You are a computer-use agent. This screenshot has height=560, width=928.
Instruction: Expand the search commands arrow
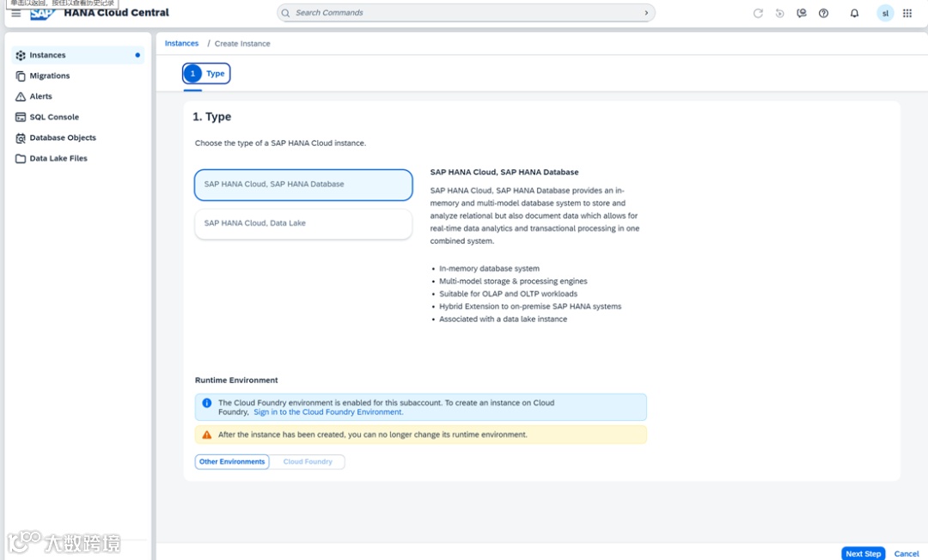(x=646, y=13)
